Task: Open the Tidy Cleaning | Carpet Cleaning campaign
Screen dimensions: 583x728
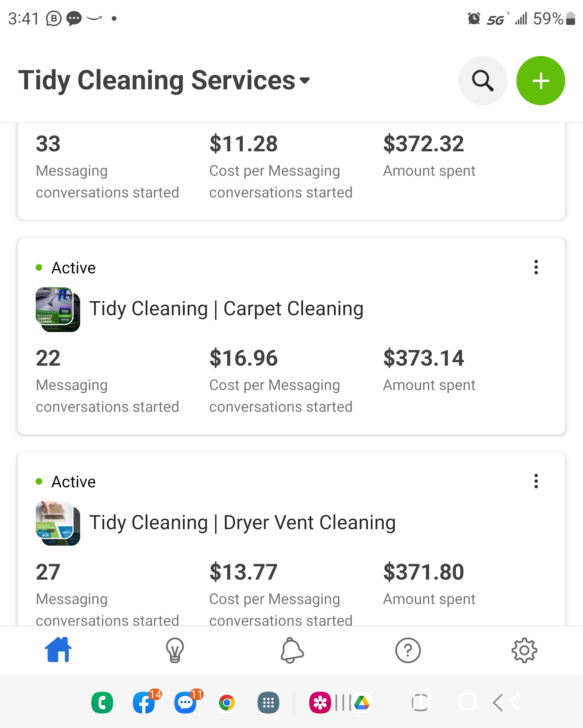Action: (226, 309)
